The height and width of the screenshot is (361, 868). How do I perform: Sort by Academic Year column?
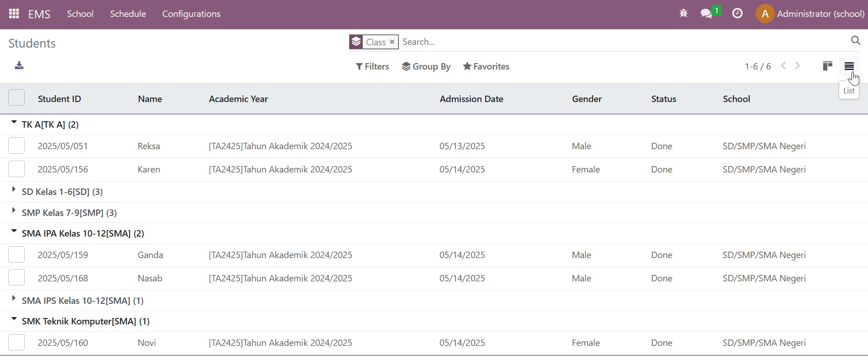(238, 99)
